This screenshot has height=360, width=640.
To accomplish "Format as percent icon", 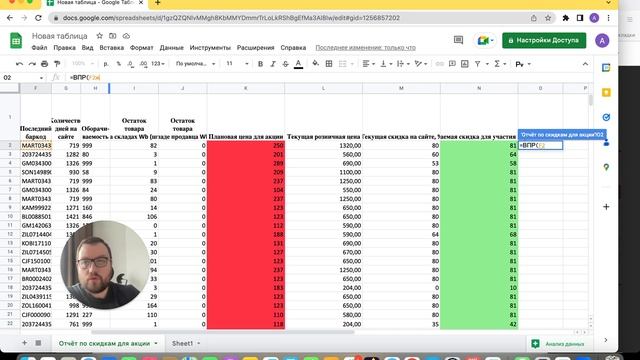I will pyautogui.click(x=119, y=64).
